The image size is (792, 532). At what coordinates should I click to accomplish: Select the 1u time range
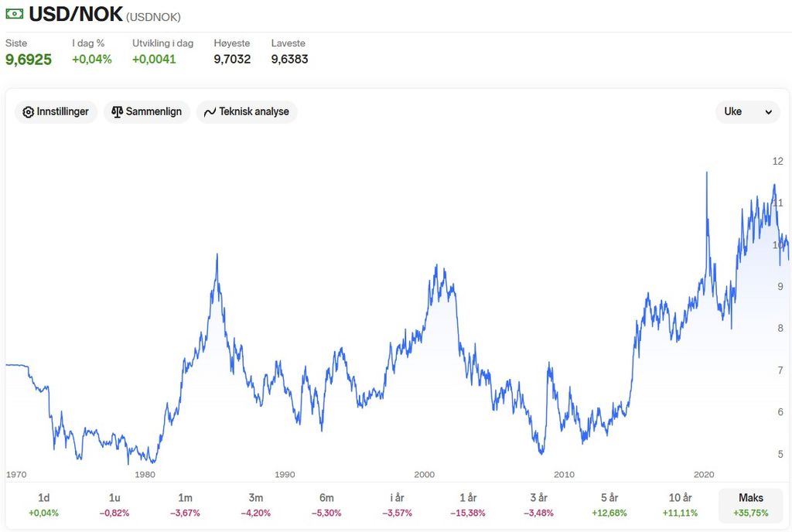pyautogui.click(x=114, y=505)
